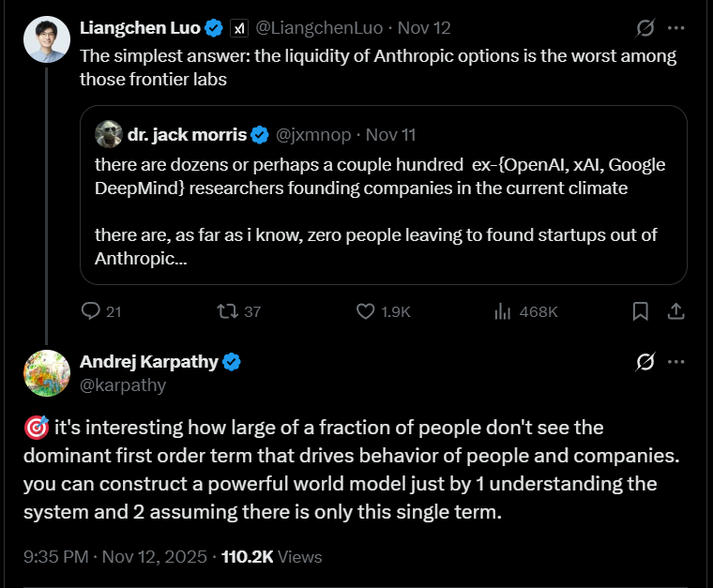
Task: Open Andrej Karpathy's avatar
Action: coord(47,373)
